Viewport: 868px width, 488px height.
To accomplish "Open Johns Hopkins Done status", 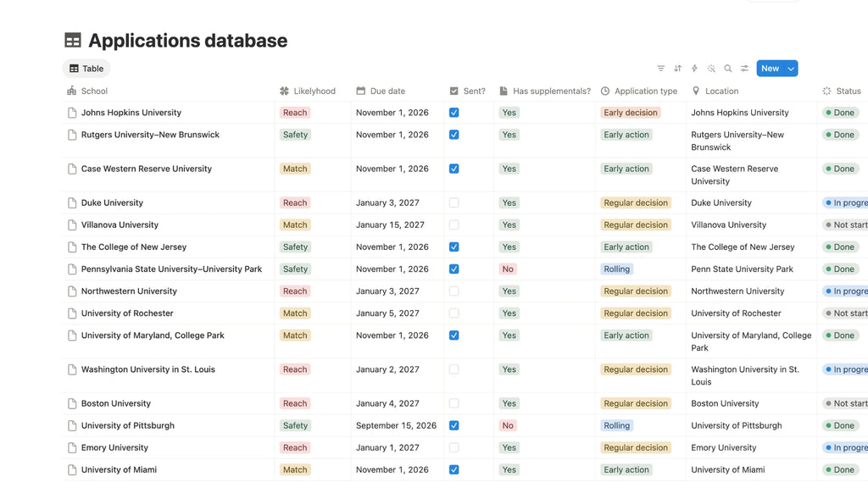I will click(840, 113).
